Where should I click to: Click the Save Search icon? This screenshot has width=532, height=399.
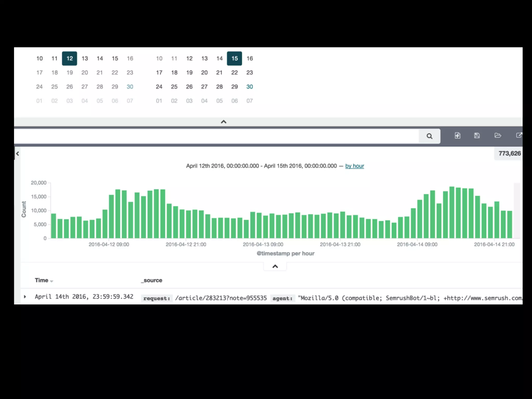[477, 136]
